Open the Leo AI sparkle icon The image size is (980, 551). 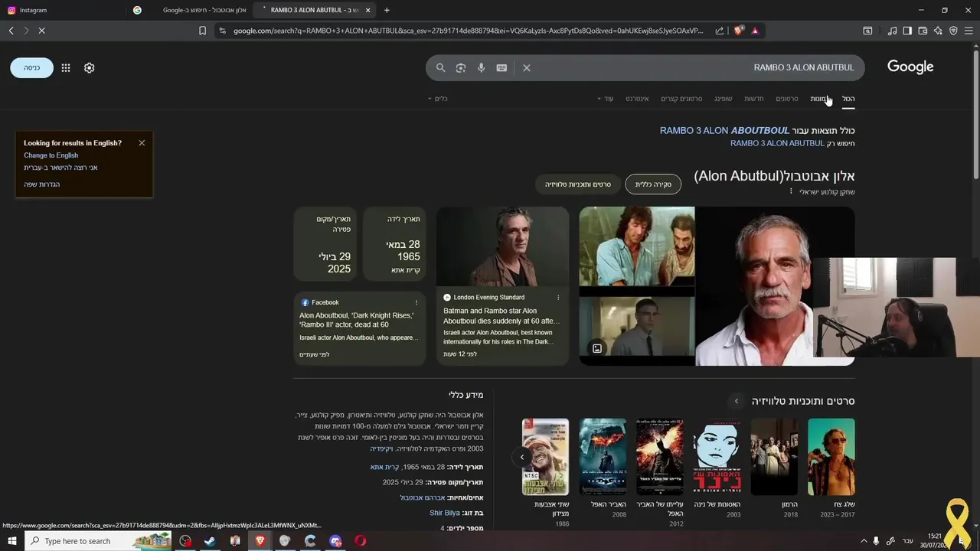coord(938,31)
